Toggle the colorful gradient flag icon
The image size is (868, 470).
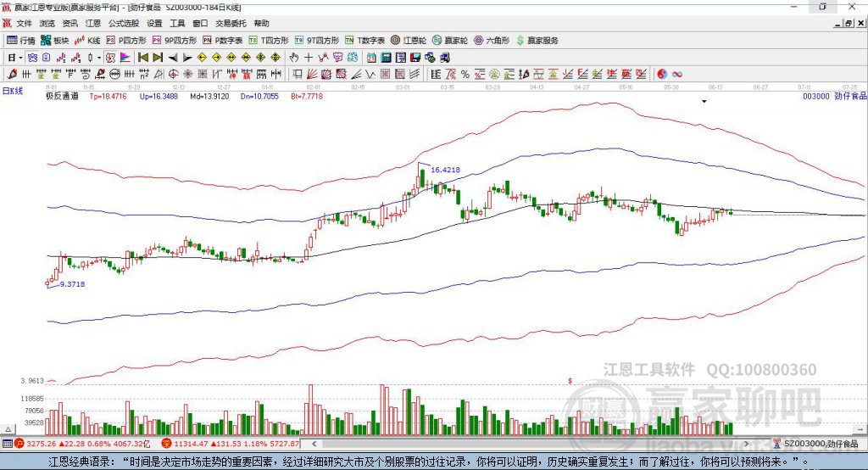[125, 58]
